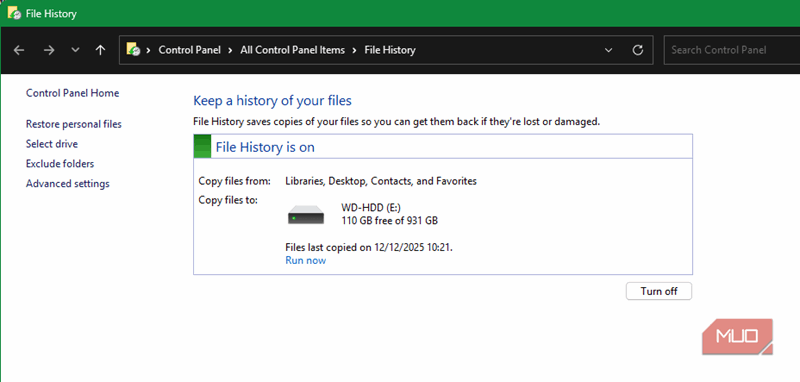This screenshot has height=382, width=800.
Task: Select Control Panel in the breadcrumb
Action: pos(189,50)
